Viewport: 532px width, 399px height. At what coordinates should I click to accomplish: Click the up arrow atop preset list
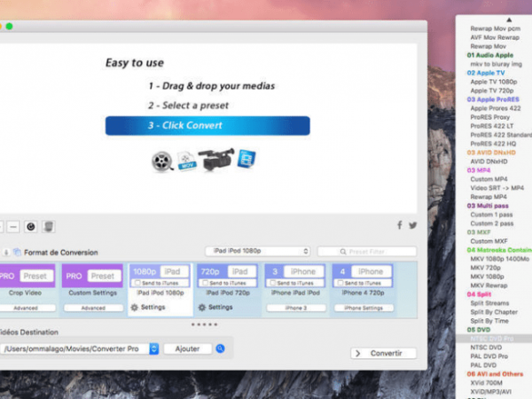[509, 20]
